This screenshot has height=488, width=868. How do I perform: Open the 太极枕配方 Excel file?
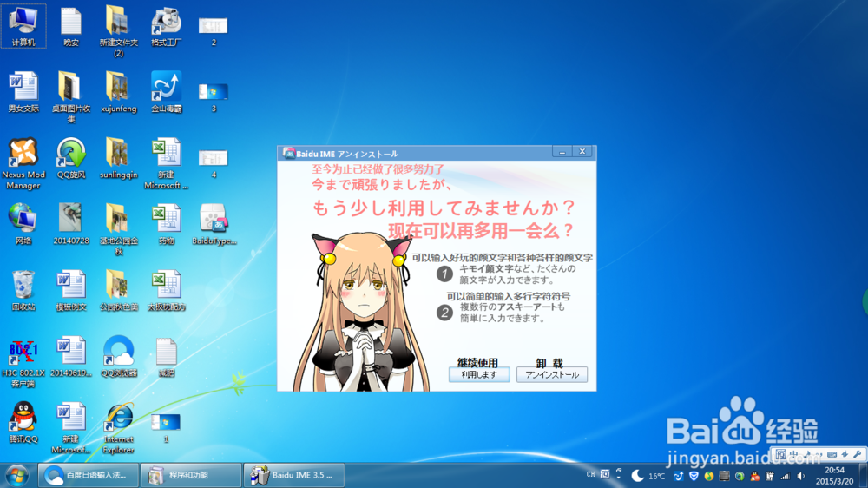pos(166,290)
